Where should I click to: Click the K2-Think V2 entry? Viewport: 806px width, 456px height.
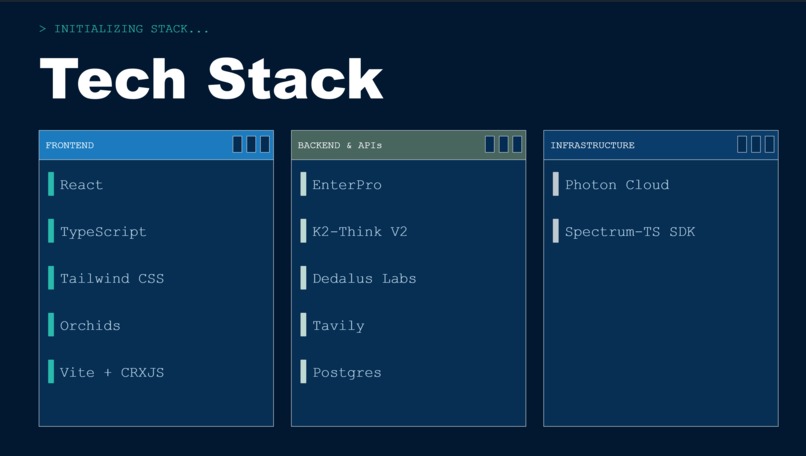(x=360, y=231)
